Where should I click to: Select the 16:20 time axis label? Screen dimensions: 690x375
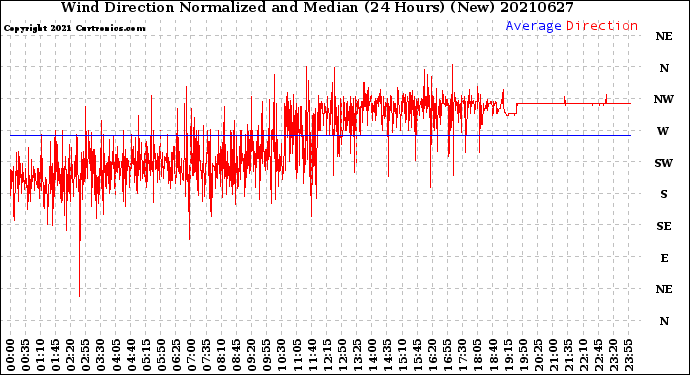[x=433, y=355]
